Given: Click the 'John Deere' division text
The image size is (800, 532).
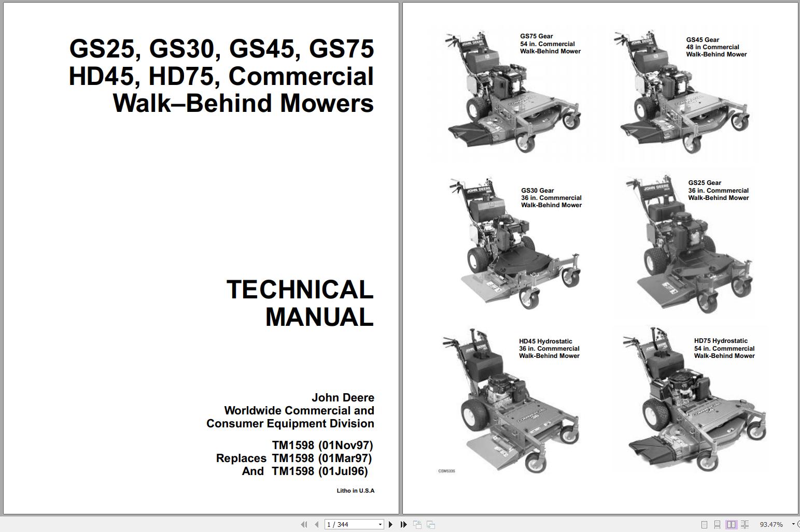Looking at the screenshot, I should tap(343, 398).
